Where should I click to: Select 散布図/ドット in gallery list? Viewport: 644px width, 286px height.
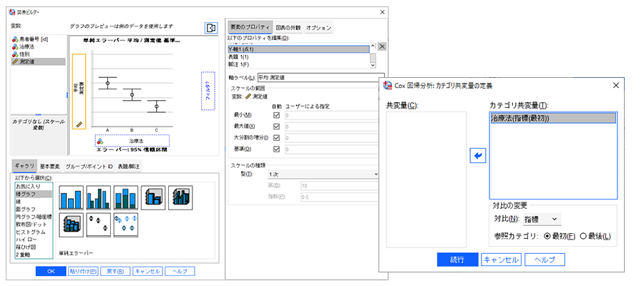33,224
